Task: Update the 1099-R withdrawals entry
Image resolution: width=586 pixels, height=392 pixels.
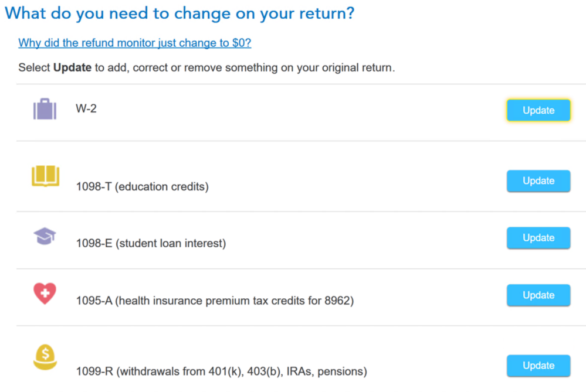Action: tap(538, 366)
